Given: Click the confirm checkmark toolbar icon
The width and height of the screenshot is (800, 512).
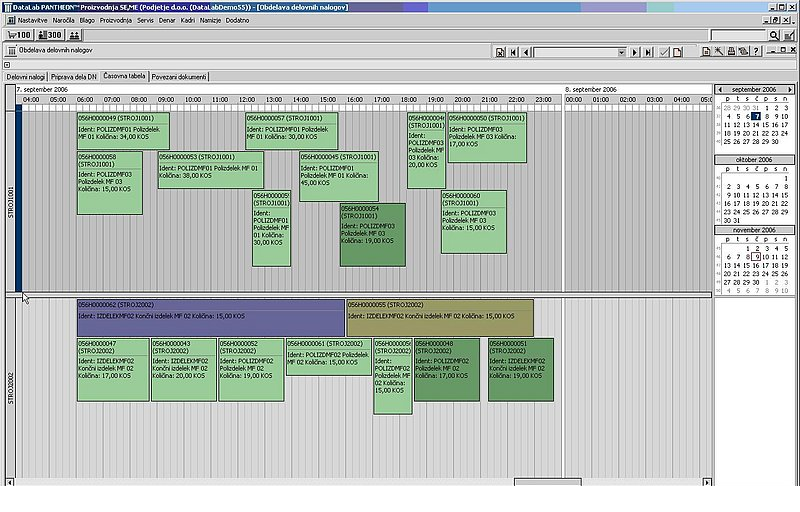Looking at the screenshot, I should click(664, 52).
